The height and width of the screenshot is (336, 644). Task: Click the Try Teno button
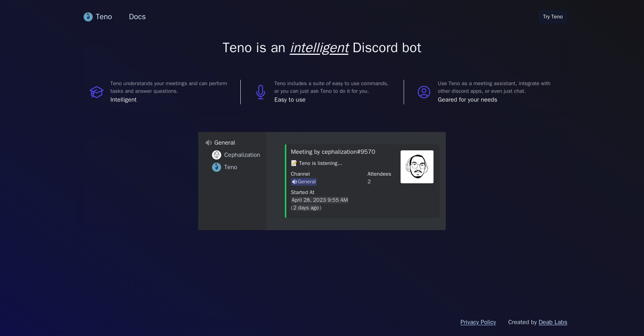(x=553, y=17)
